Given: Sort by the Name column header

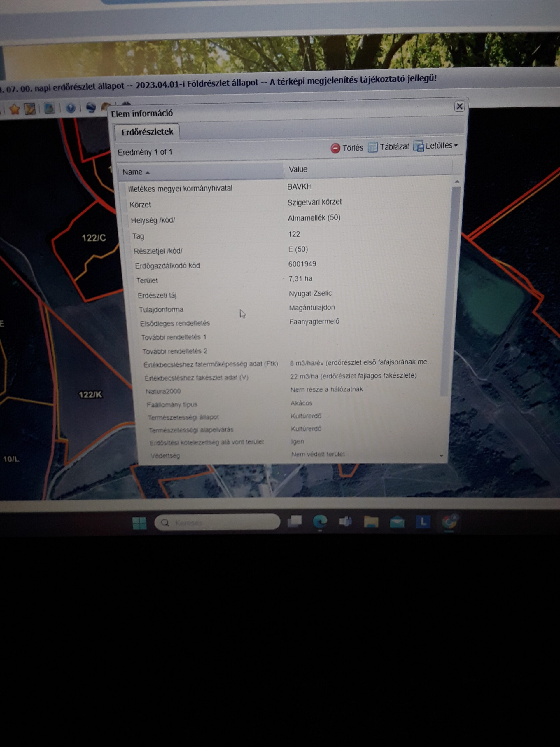Looking at the screenshot, I should click(x=201, y=172).
